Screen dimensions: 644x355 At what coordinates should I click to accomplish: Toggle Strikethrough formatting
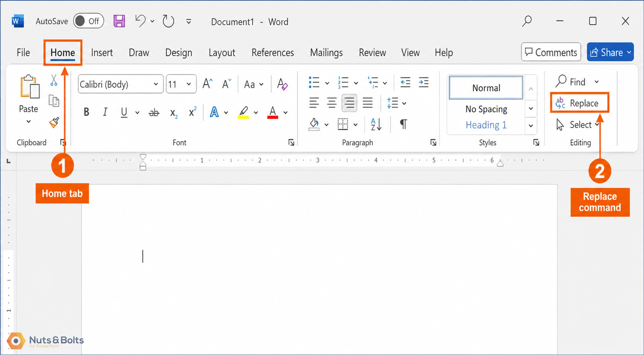point(154,112)
